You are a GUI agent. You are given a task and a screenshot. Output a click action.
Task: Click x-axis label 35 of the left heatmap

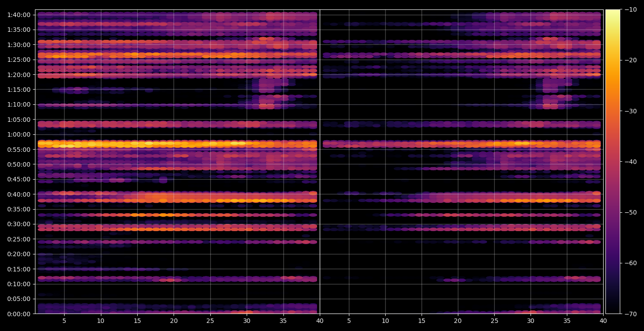(x=283, y=321)
